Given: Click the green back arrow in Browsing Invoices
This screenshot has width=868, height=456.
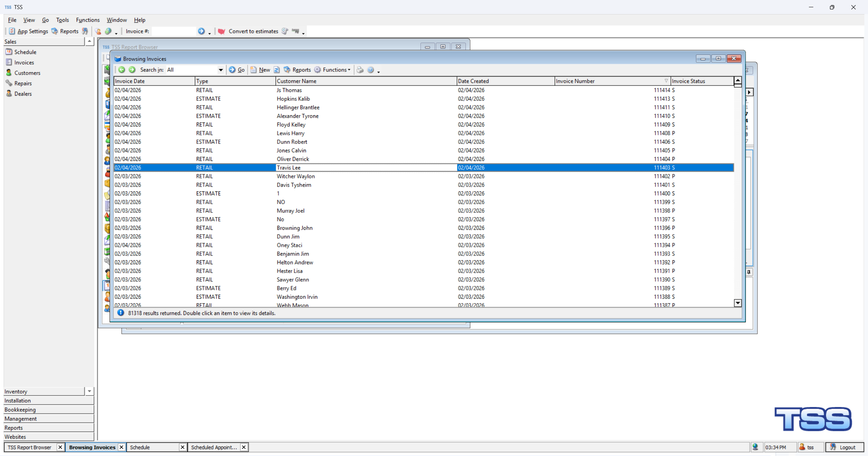Looking at the screenshot, I should coord(122,70).
